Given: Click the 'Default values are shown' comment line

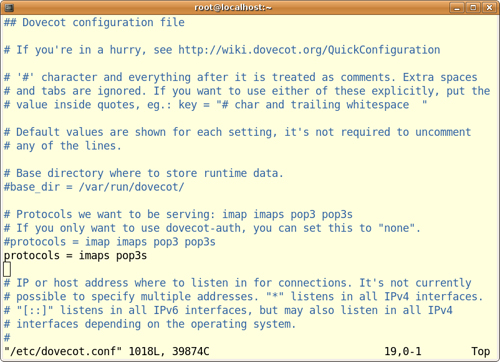Looking at the screenshot, I should [x=237, y=132].
